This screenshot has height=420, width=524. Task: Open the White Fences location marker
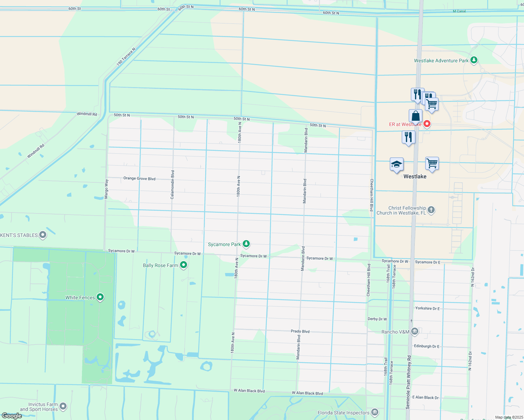click(x=100, y=297)
